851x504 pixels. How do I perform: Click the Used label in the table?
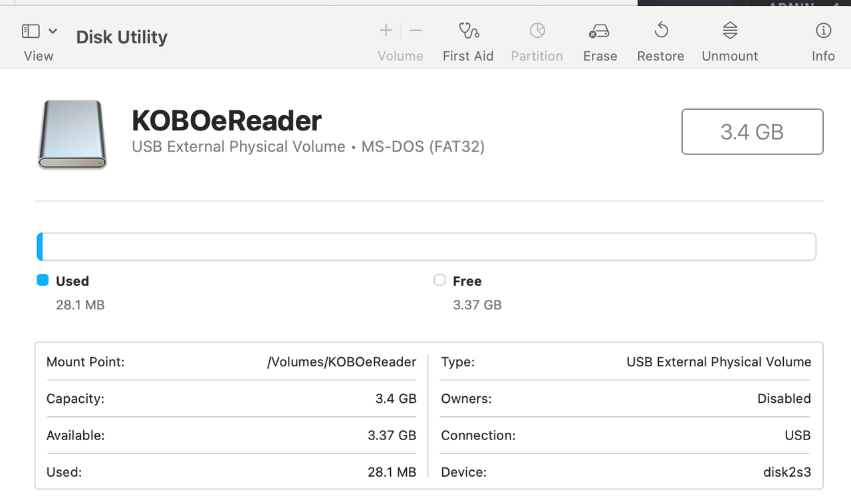coord(64,472)
